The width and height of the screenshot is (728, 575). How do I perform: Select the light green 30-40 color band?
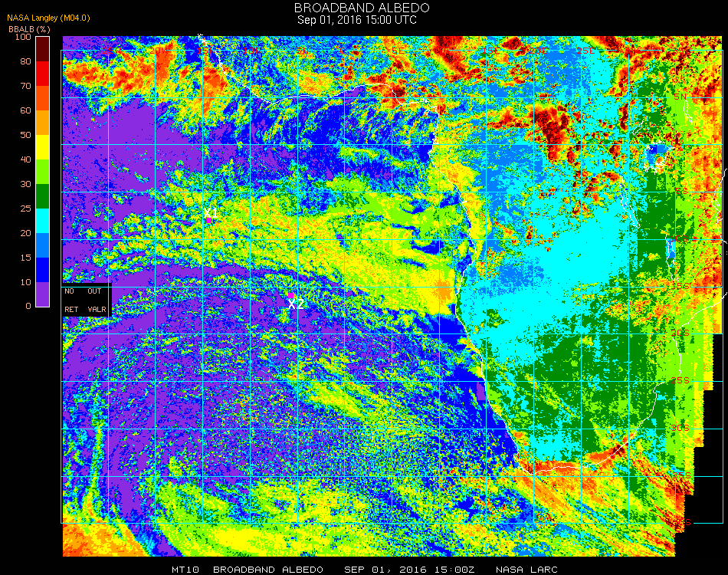point(43,172)
